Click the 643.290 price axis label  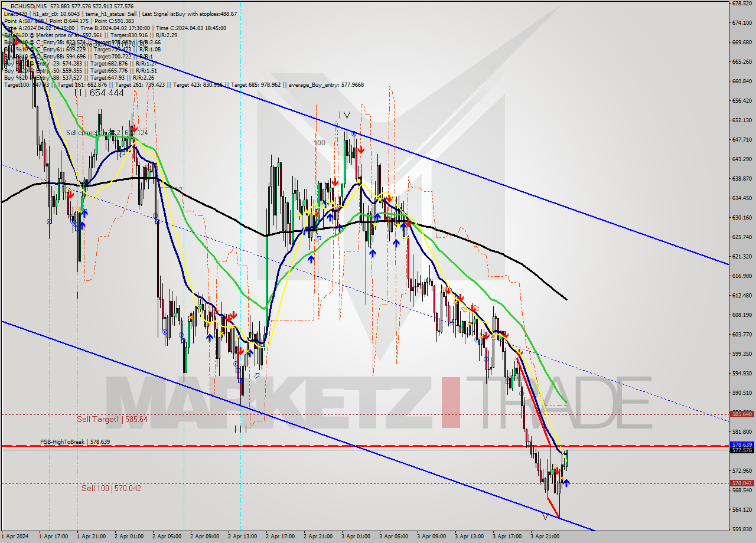point(742,159)
